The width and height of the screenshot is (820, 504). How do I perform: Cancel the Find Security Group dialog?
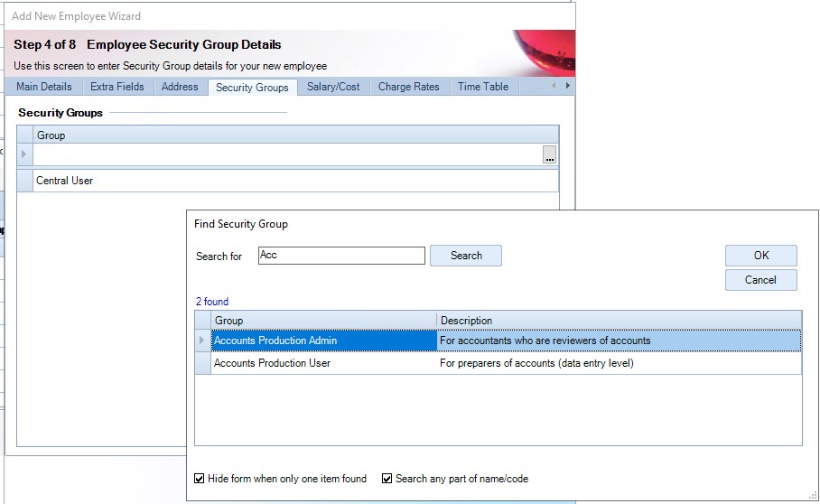click(x=761, y=280)
